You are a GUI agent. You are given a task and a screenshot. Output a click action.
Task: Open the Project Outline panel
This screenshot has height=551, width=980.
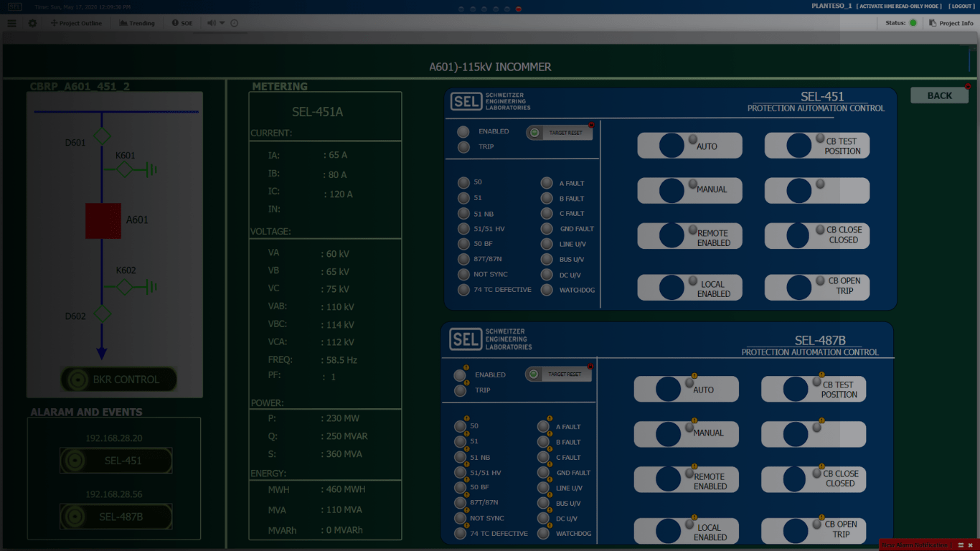click(x=75, y=23)
